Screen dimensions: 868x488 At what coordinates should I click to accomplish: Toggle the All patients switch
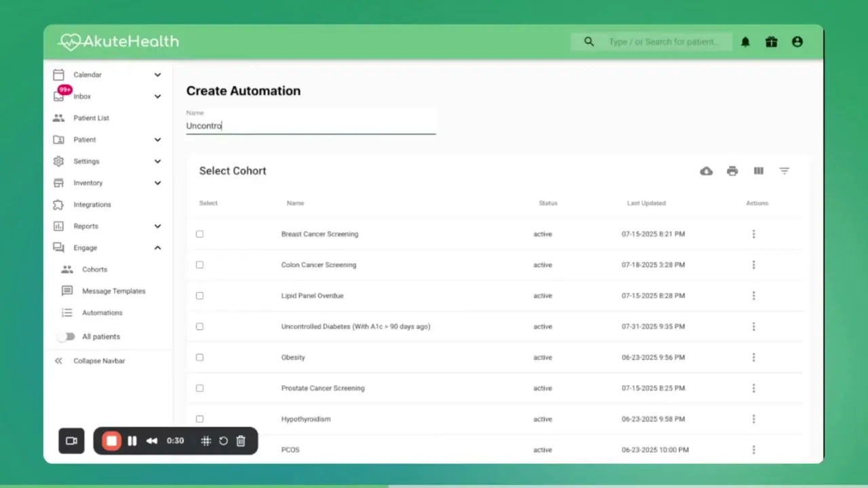click(66, 337)
